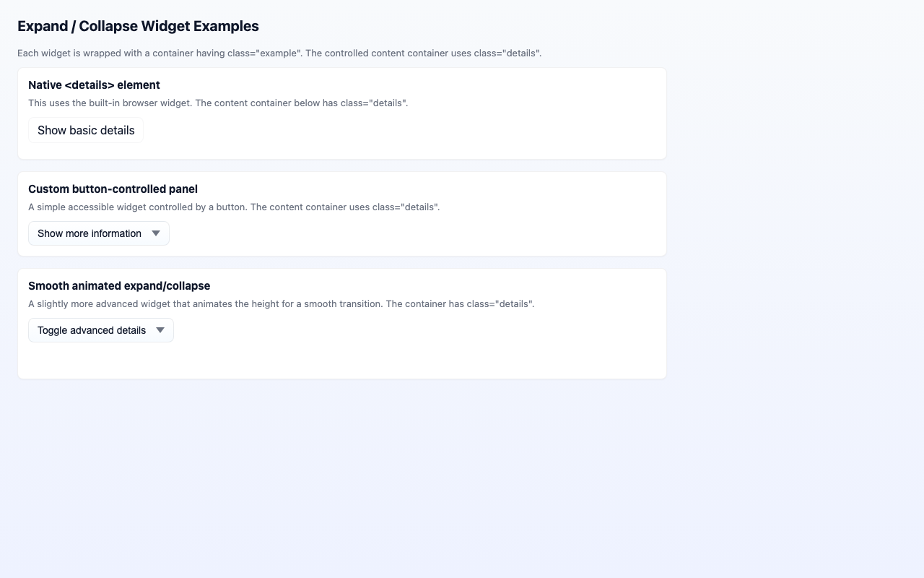Select the intro paragraph mentioning class="example"
The height and width of the screenshot is (578, 924).
[x=279, y=53]
